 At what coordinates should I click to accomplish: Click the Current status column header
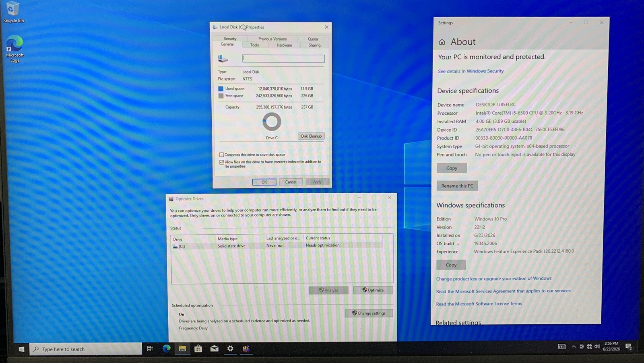(343, 238)
